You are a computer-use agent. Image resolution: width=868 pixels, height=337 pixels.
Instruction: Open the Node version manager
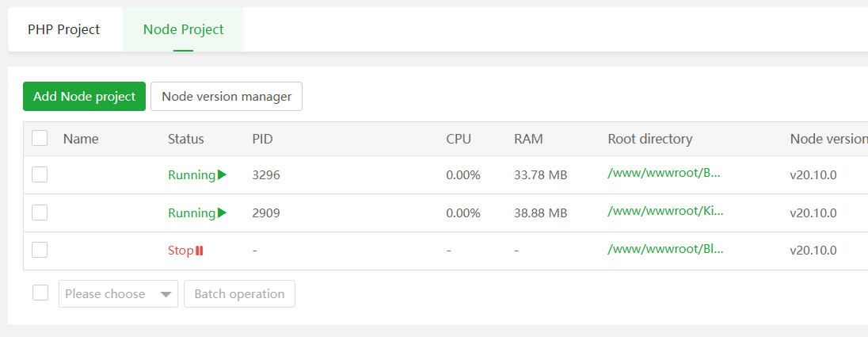(227, 97)
